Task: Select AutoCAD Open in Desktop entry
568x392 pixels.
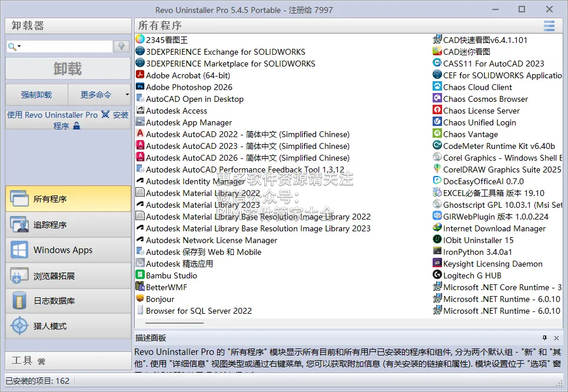Action: pyautogui.click(x=190, y=98)
